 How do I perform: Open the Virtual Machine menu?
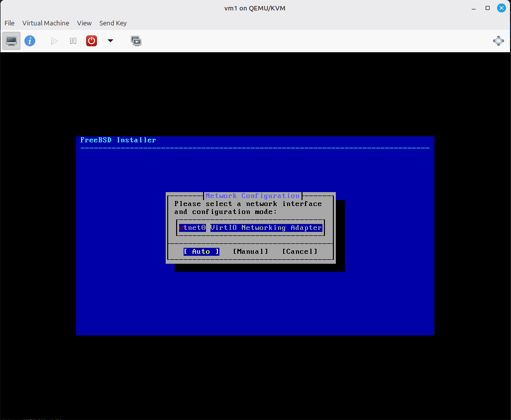(46, 23)
